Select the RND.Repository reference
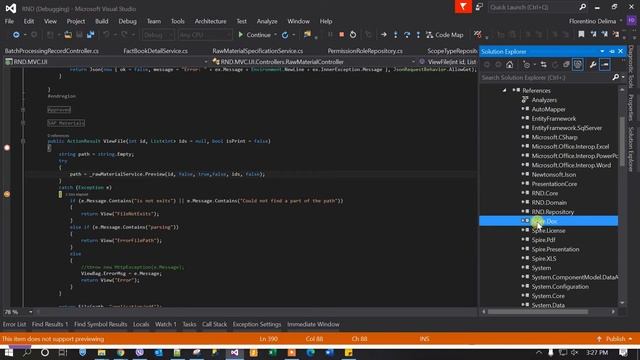The image size is (640, 360). [552, 212]
